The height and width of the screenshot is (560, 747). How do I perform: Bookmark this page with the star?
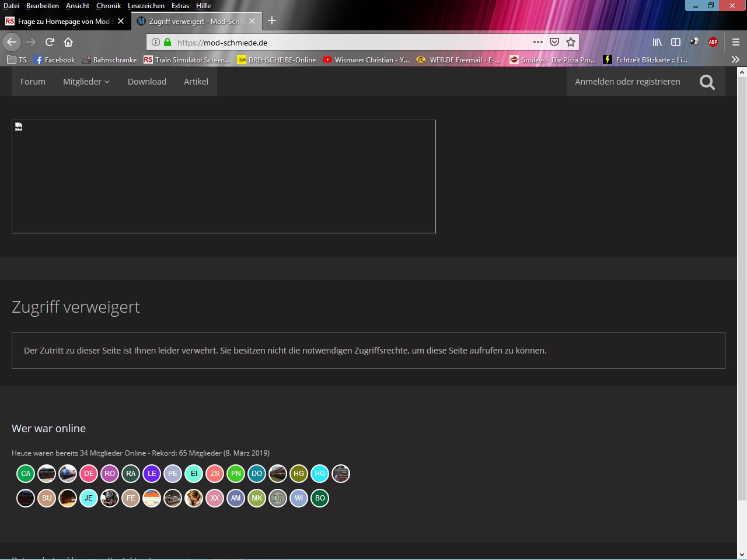tap(571, 42)
